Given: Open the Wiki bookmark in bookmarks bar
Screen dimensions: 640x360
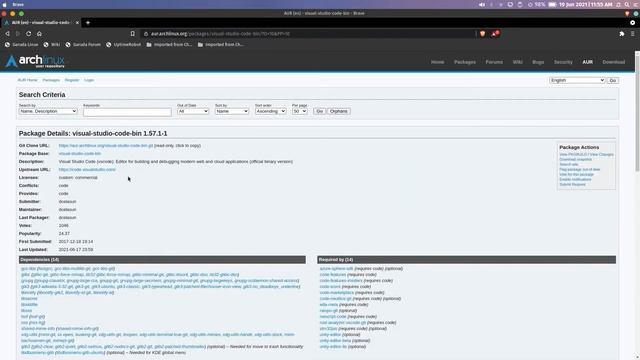Looking at the screenshot, I should 52,44.
